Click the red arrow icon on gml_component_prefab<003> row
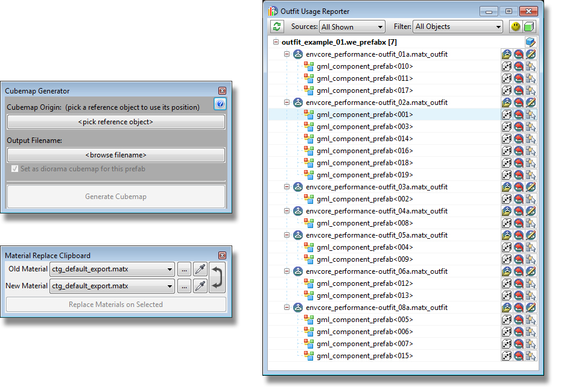Image resolution: width=561 pixels, height=392 pixels. [x=518, y=127]
